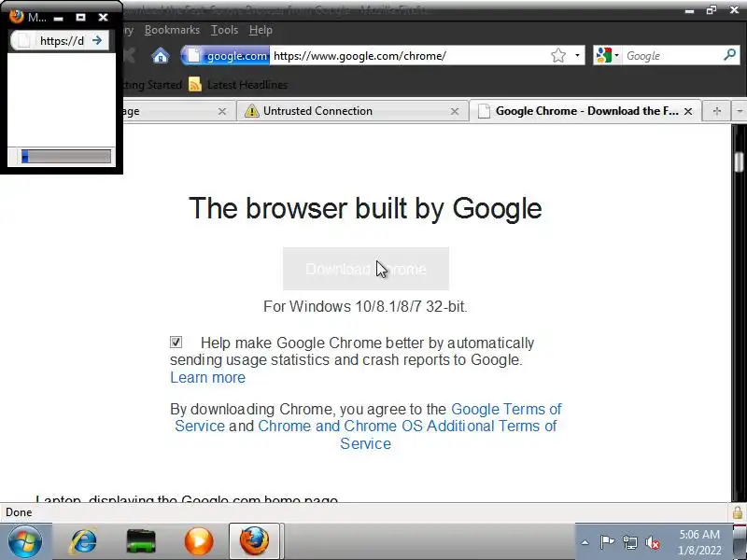Open a new tab with the plus button
Image resolution: width=747 pixels, height=560 pixels.
coord(716,111)
